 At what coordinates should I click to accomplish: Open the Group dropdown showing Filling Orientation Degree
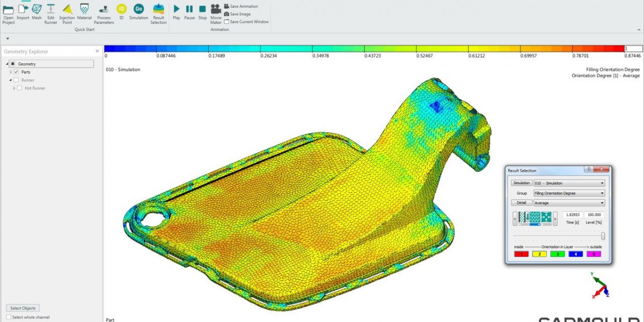click(569, 193)
